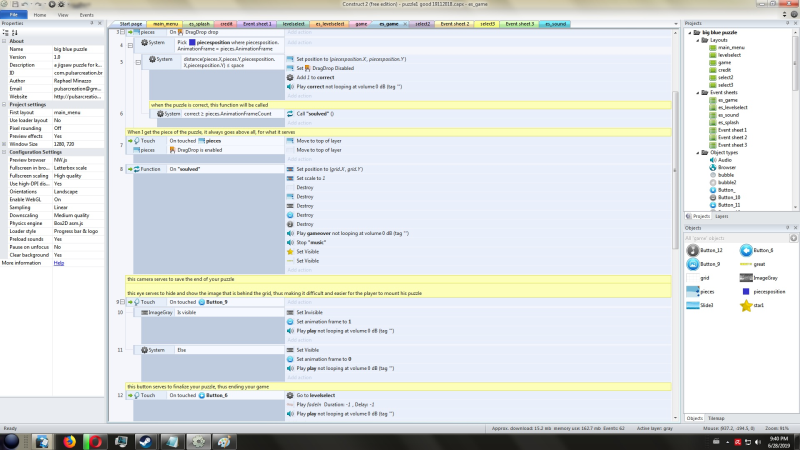Switch to Event sheet 1 tab

coord(257,24)
